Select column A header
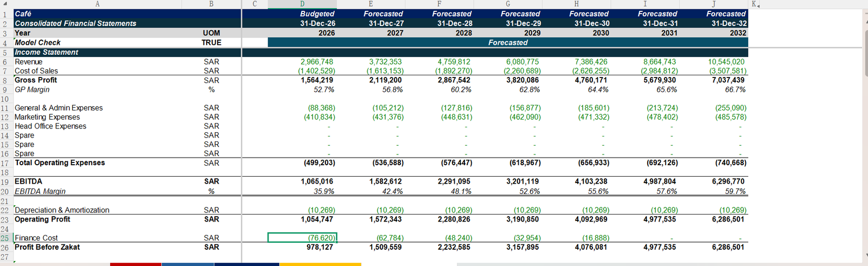The image size is (868, 266). point(98,4)
